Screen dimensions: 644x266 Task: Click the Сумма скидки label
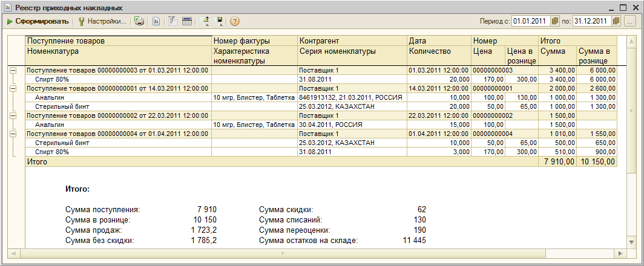pyautogui.click(x=286, y=209)
